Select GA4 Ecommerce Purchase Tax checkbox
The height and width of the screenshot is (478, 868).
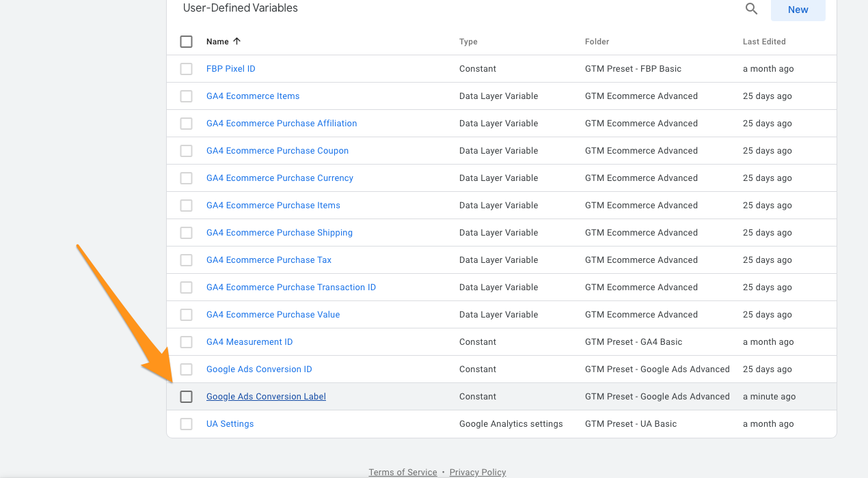187,260
